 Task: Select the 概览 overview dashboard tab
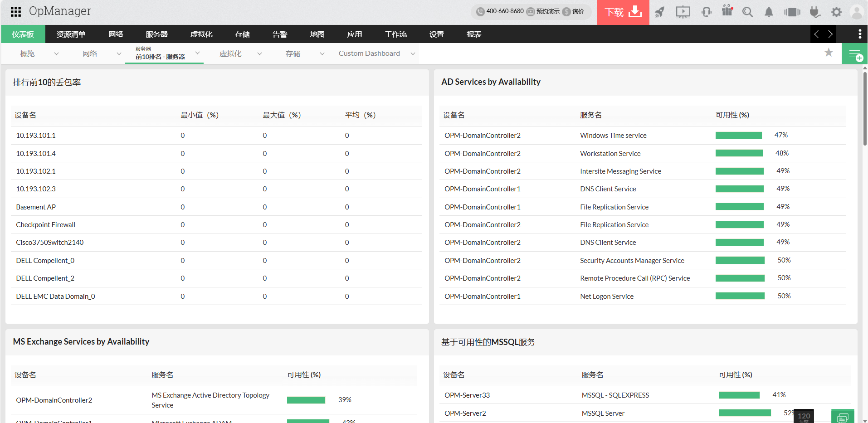pyautogui.click(x=27, y=53)
